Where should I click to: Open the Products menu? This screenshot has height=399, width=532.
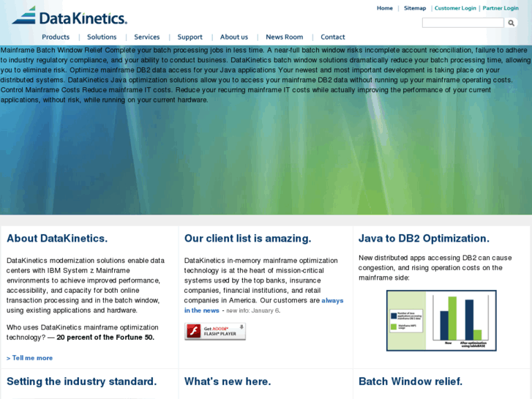(x=56, y=37)
